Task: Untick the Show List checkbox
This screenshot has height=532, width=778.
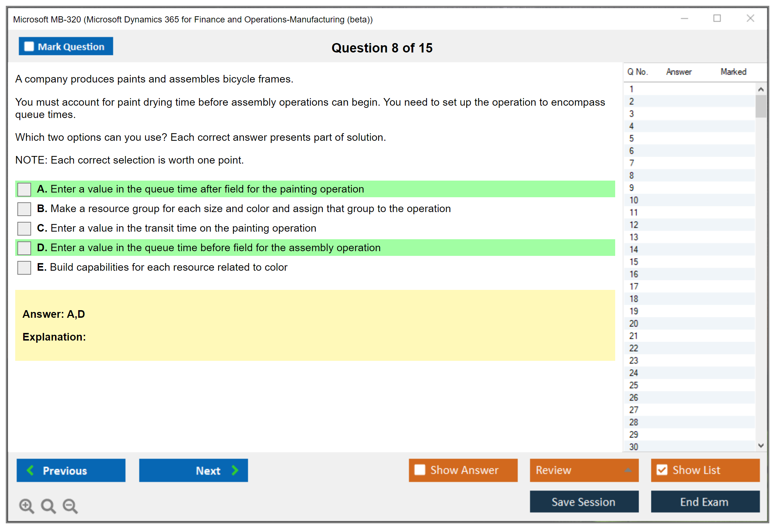Action: [662, 470]
